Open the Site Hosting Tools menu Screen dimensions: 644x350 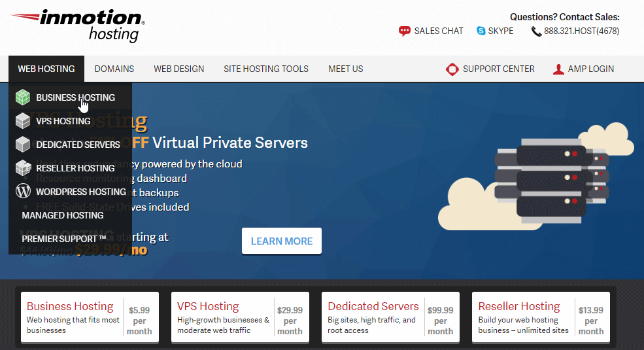[265, 69]
